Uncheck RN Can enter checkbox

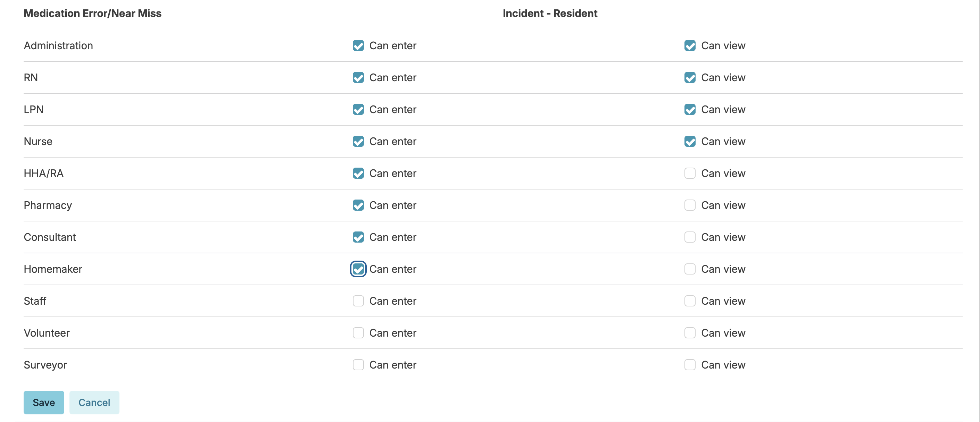pos(358,77)
